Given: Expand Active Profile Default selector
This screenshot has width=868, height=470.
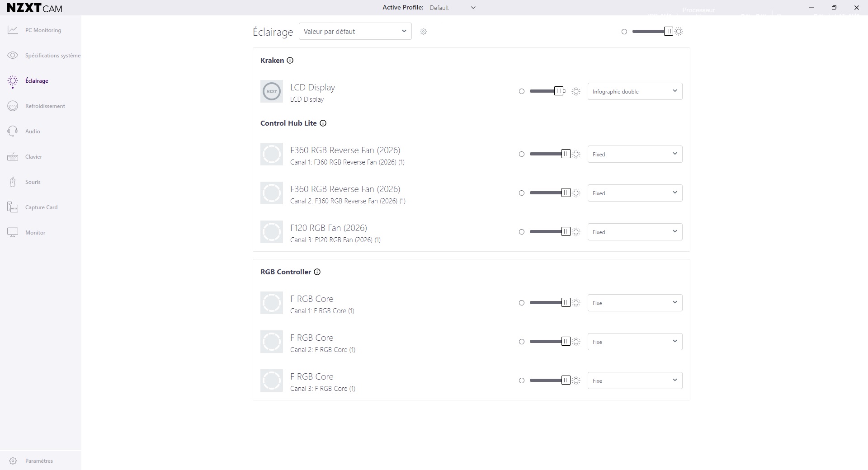Looking at the screenshot, I should tap(453, 8).
